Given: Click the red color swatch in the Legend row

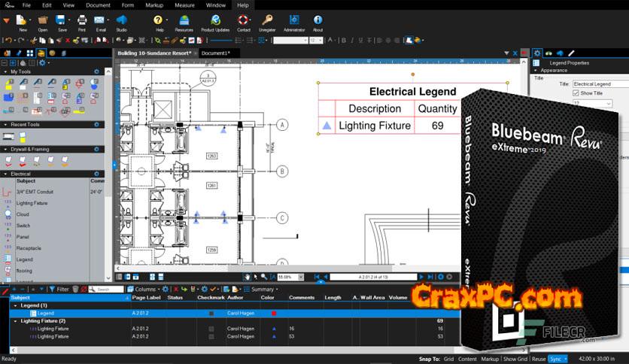Looking at the screenshot, I should pyautogui.click(x=273, y=313).
